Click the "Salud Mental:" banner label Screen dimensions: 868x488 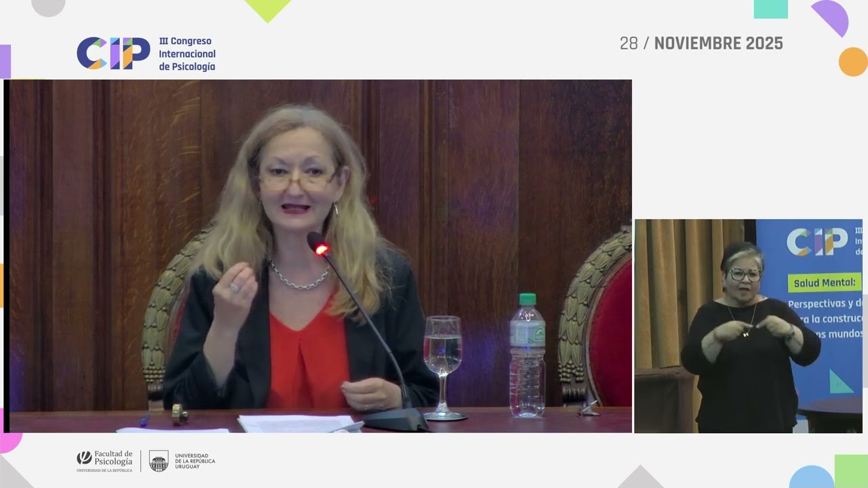[825, 283]
